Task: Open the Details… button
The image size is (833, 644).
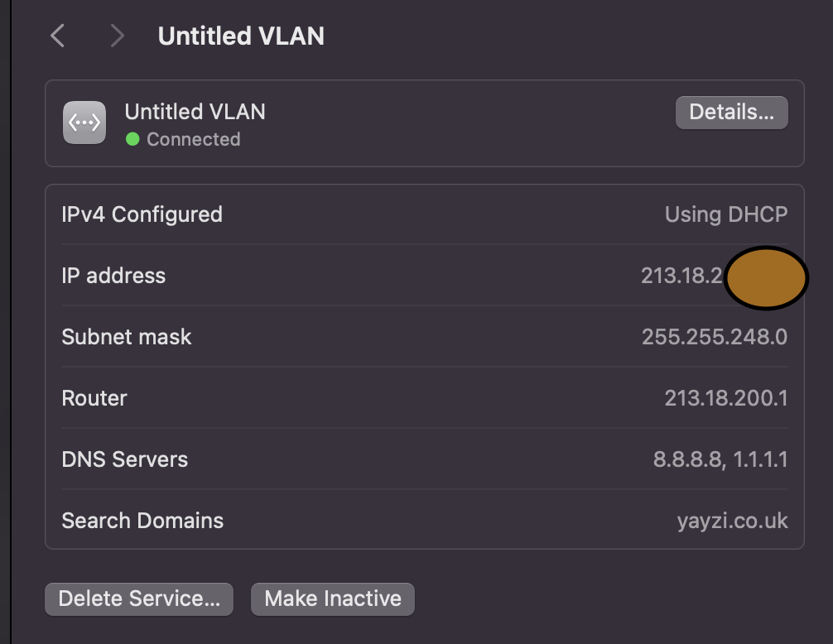Action: (x=731, y=113)
